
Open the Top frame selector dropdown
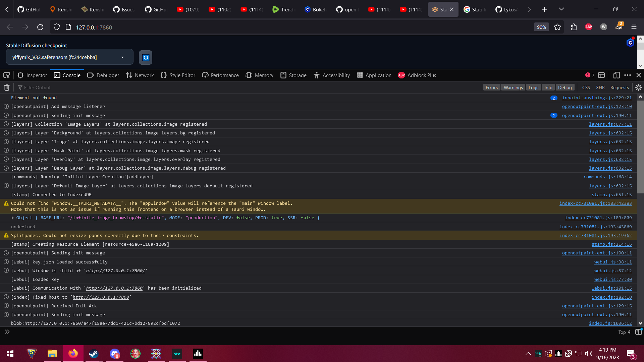[623, 332]
